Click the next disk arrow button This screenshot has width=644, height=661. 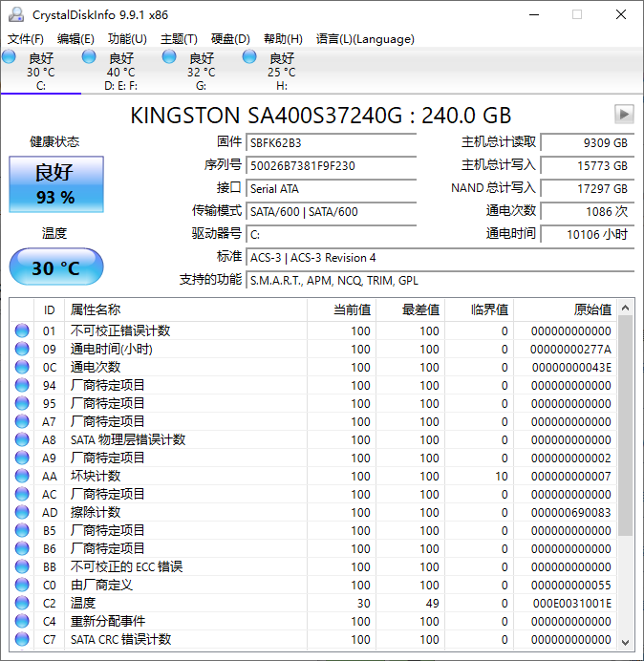pyautogui.click(x=624, y=115)
